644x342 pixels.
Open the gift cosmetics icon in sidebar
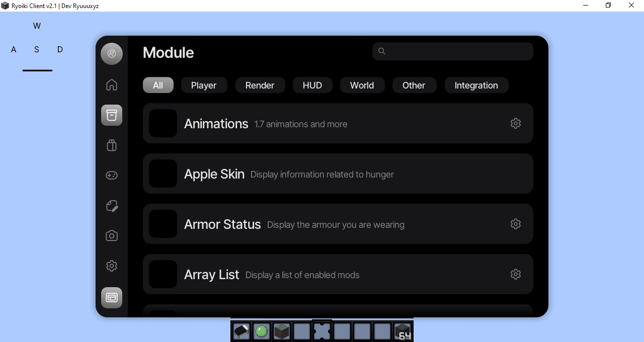(x=112, y=145)
